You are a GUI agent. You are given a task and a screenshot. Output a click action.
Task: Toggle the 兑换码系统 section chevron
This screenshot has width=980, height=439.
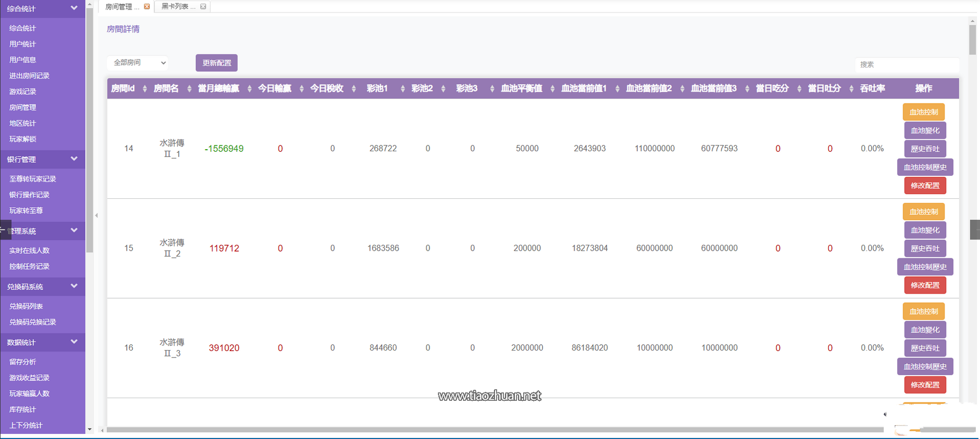74,286
